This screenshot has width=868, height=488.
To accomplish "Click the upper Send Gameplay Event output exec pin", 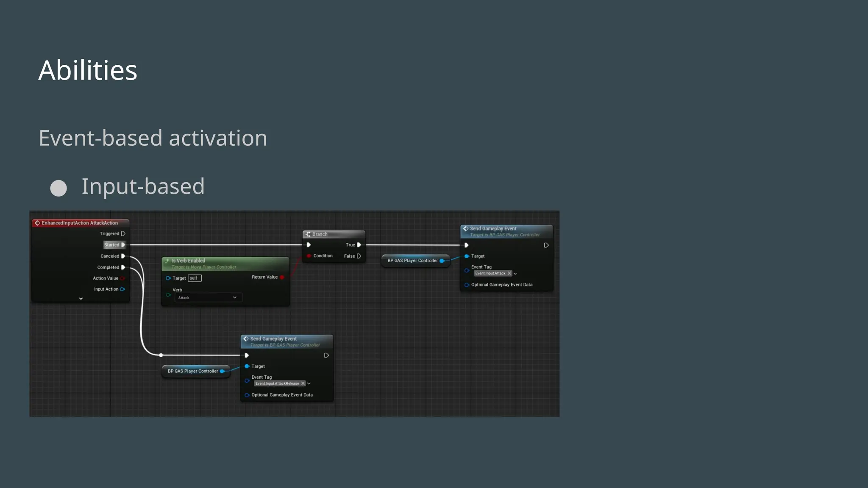I will [x=546, y=245].
